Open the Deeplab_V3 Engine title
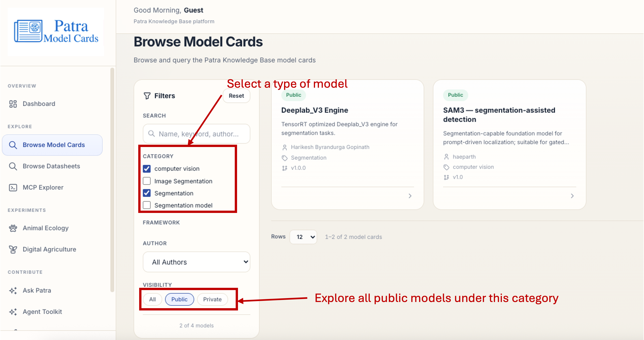The image size is (644, 340). pyautogui.click(x=315, y=110)
